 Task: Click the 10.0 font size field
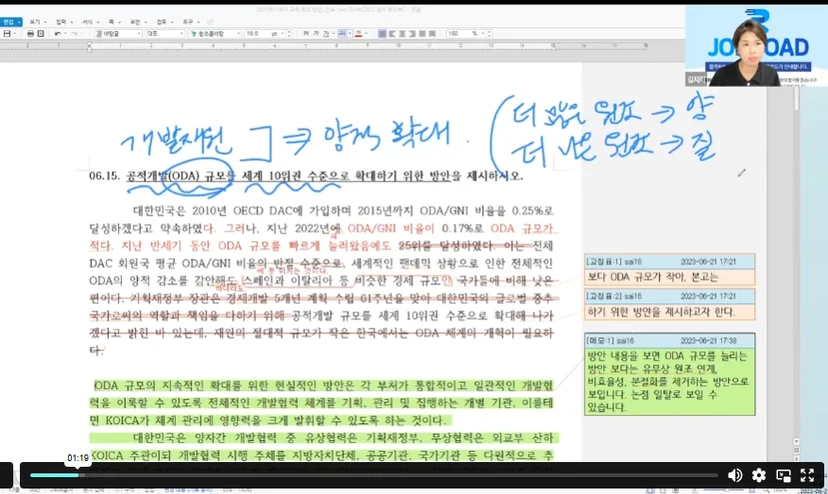tap(256, 33)
